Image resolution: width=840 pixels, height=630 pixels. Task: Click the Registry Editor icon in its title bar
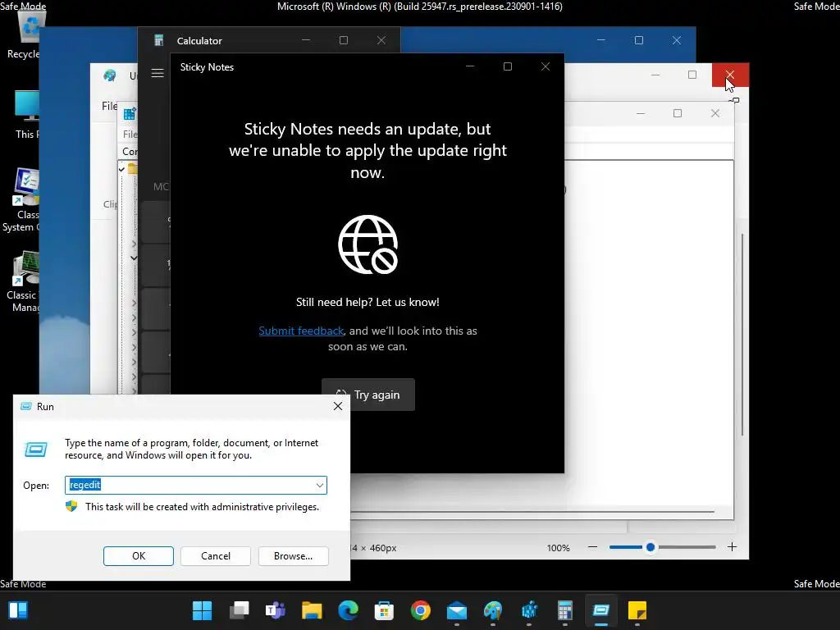pos(130,114)
